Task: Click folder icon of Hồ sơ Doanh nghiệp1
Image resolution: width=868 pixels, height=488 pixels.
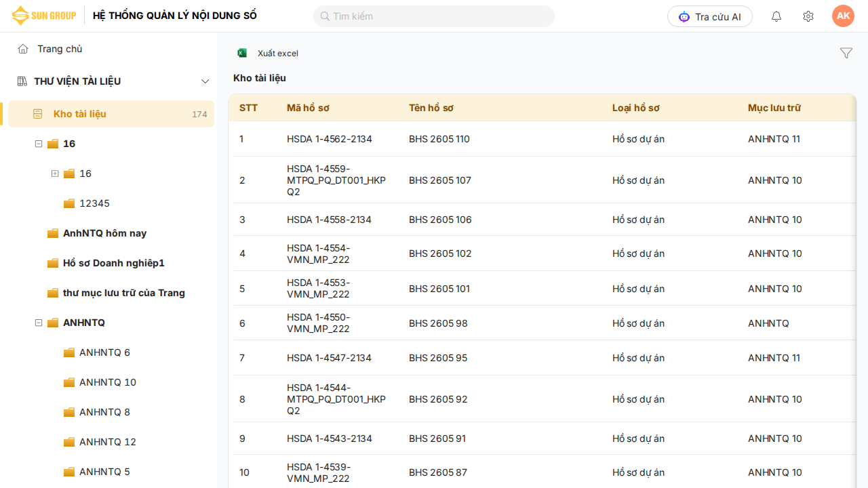Action: 53,263
